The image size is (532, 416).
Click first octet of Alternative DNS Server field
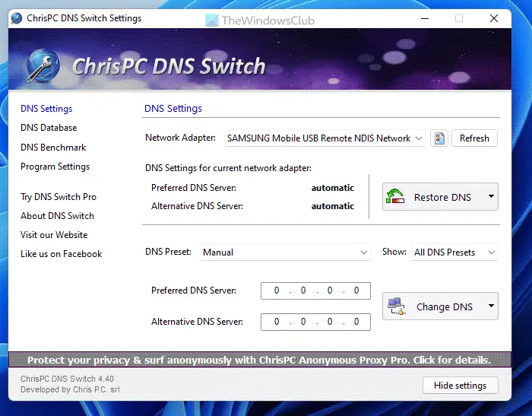(x=277, y=322)
